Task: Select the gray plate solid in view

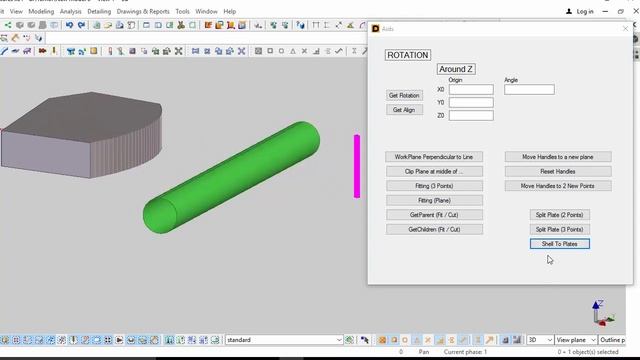Action: 81,135
